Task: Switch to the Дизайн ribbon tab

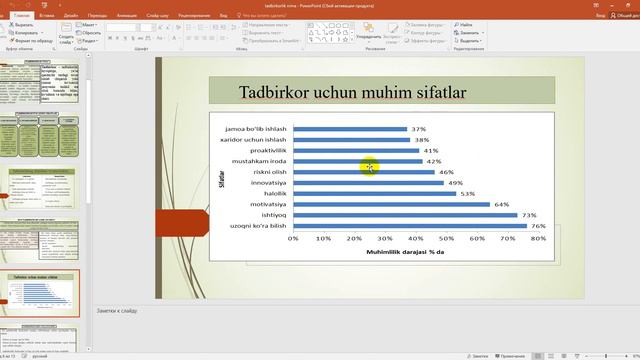Action: [71, 16]
